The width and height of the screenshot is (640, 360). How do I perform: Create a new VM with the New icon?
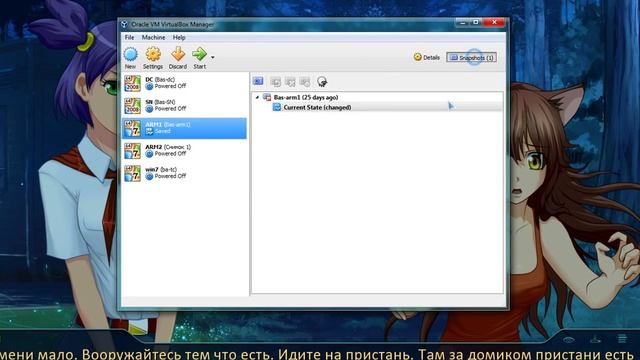coord(131,58)
